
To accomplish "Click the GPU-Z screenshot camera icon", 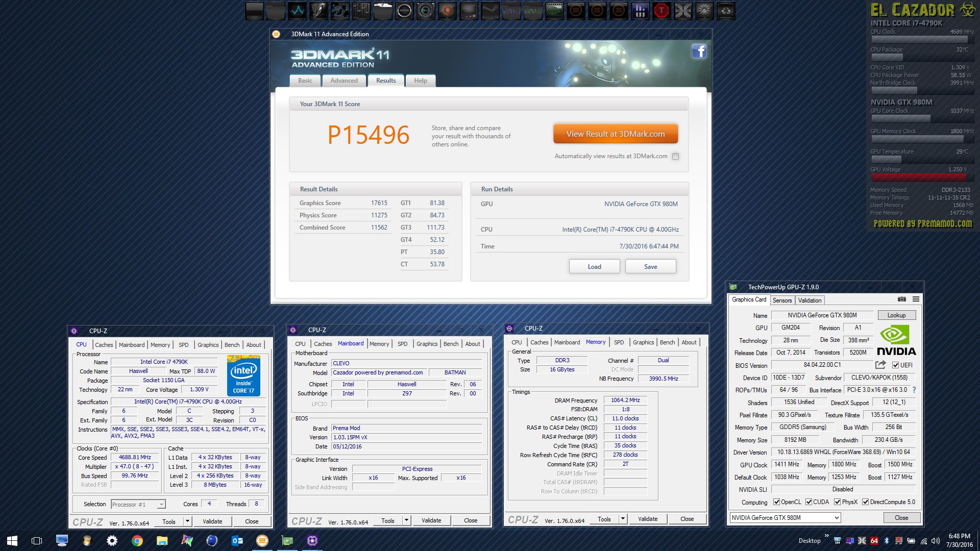I will pos(902,299).
